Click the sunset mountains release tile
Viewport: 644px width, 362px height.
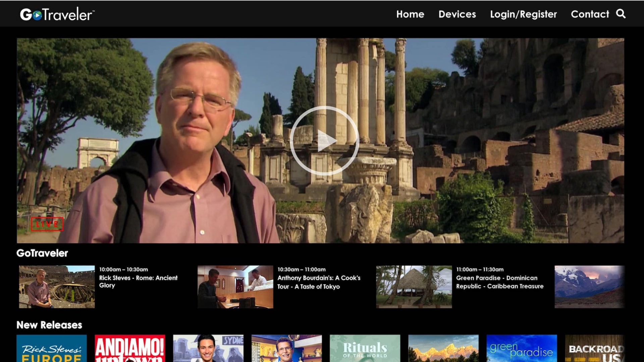[443, 349]
